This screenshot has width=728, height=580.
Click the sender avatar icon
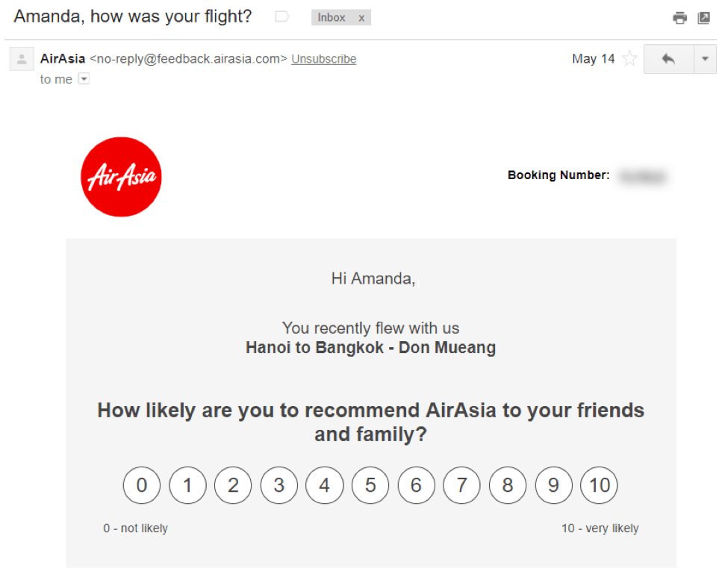point(22,59)
